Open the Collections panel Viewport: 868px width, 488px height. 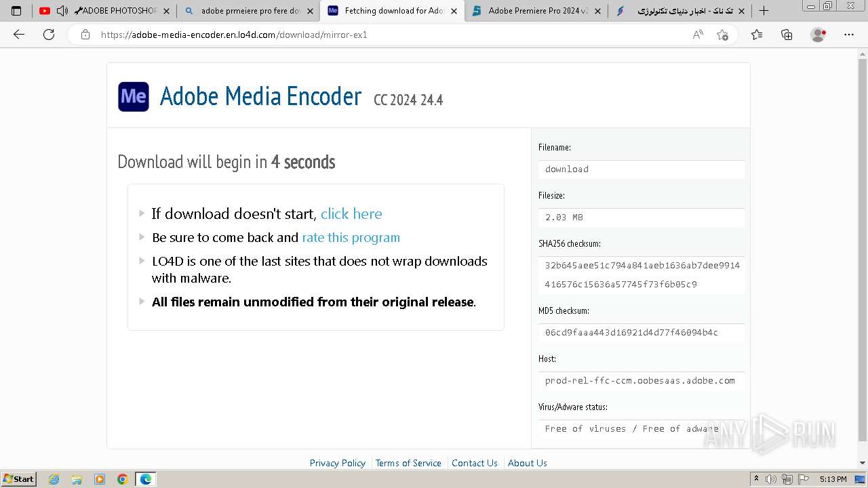[x=787, y=35]
